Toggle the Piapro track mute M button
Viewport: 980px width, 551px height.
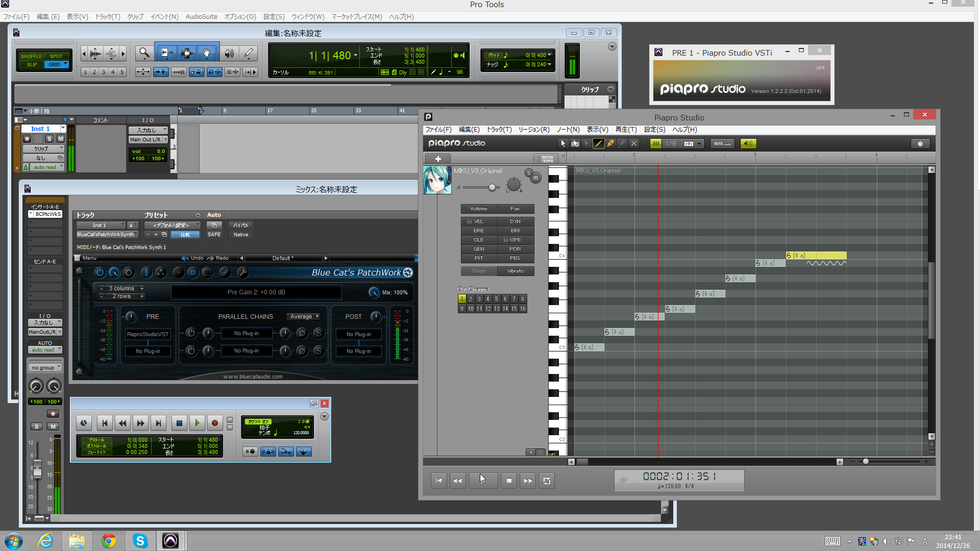535,178
